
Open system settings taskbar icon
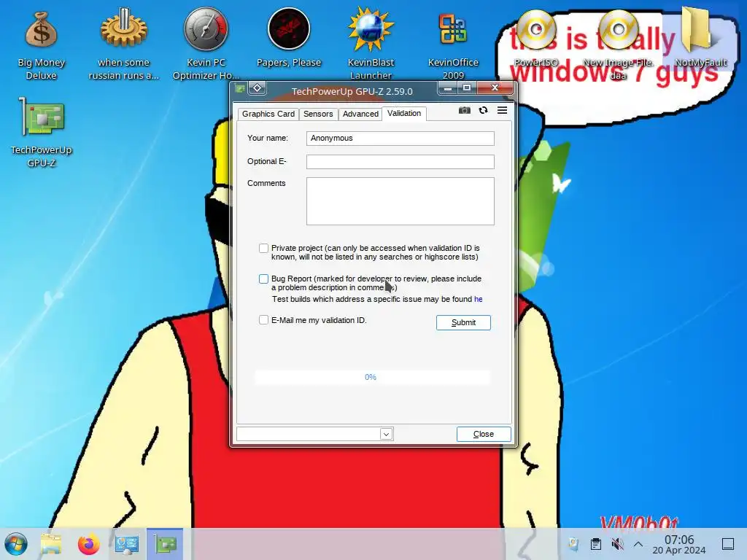tap(126, 544)
